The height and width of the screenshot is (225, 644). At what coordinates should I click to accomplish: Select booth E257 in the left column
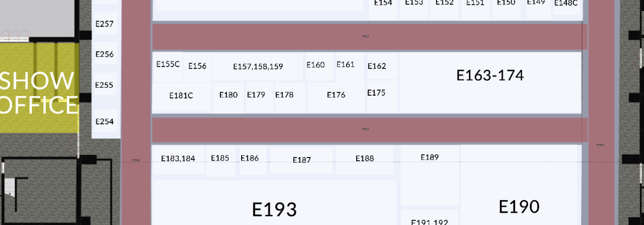click(104, 24)
